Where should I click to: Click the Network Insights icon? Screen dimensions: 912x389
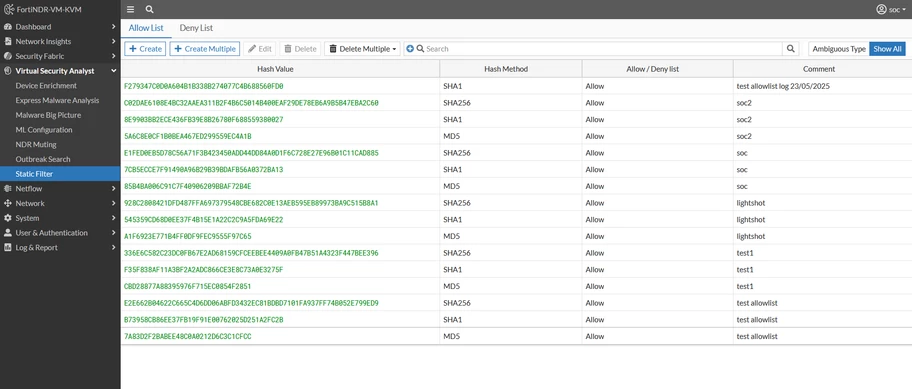8,41
